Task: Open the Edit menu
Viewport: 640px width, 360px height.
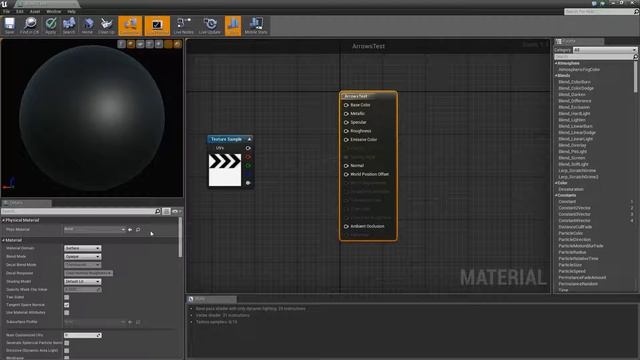Action: point(20,12)
